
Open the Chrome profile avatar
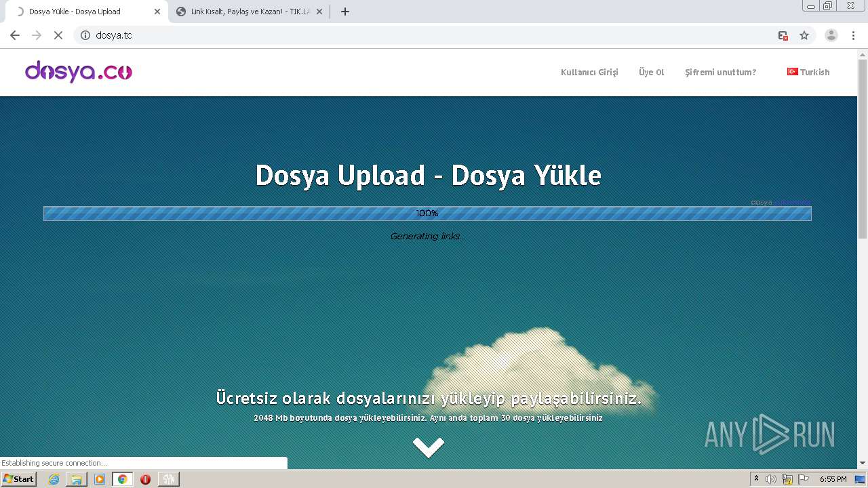831,35
